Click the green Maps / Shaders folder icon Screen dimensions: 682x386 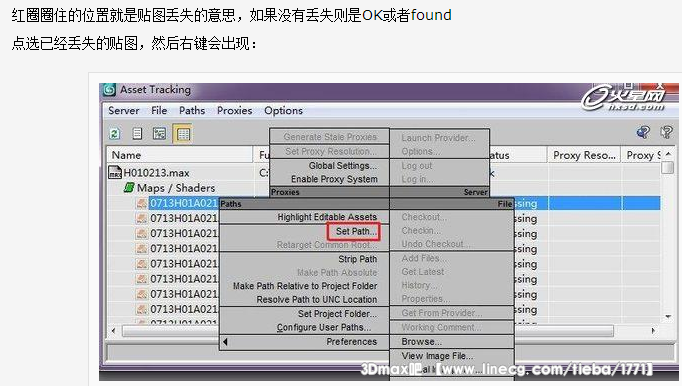129,188
